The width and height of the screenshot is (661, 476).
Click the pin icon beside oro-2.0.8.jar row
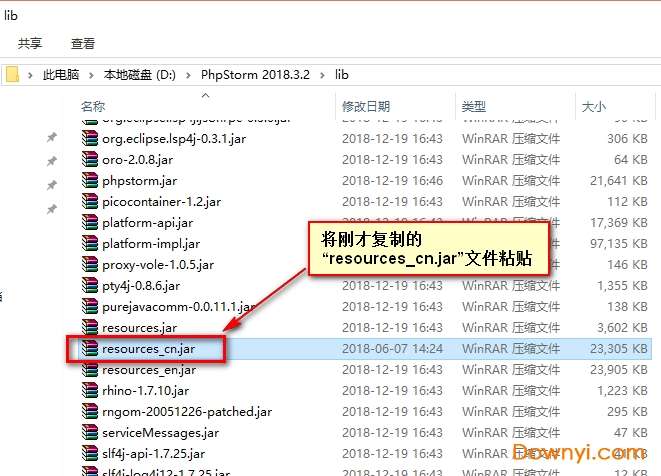(x=52, y=161)
